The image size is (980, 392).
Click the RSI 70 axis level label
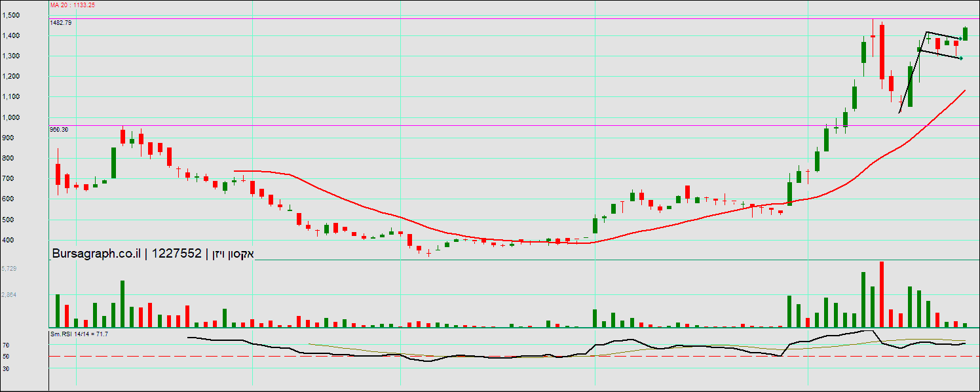5,345
